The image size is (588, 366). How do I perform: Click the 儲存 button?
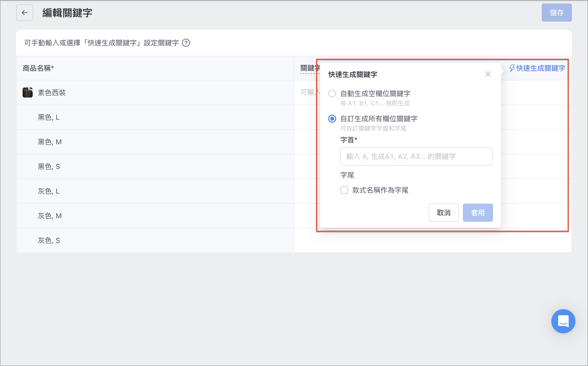tap(557, 13)
